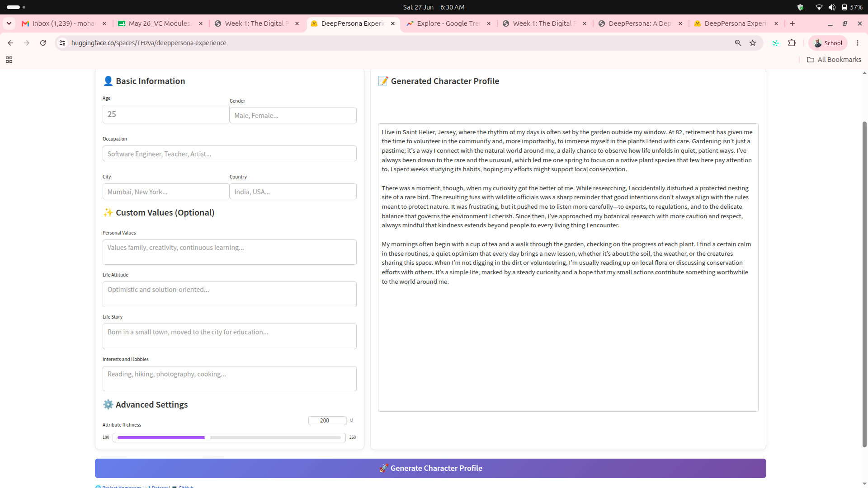
Task: Click the zoom magnifier icon in address bar
Action: [x=738, y=43]
